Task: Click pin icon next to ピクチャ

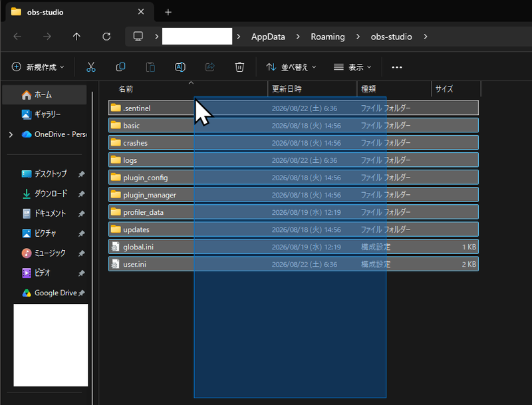Action: click(x=81, y=233)
